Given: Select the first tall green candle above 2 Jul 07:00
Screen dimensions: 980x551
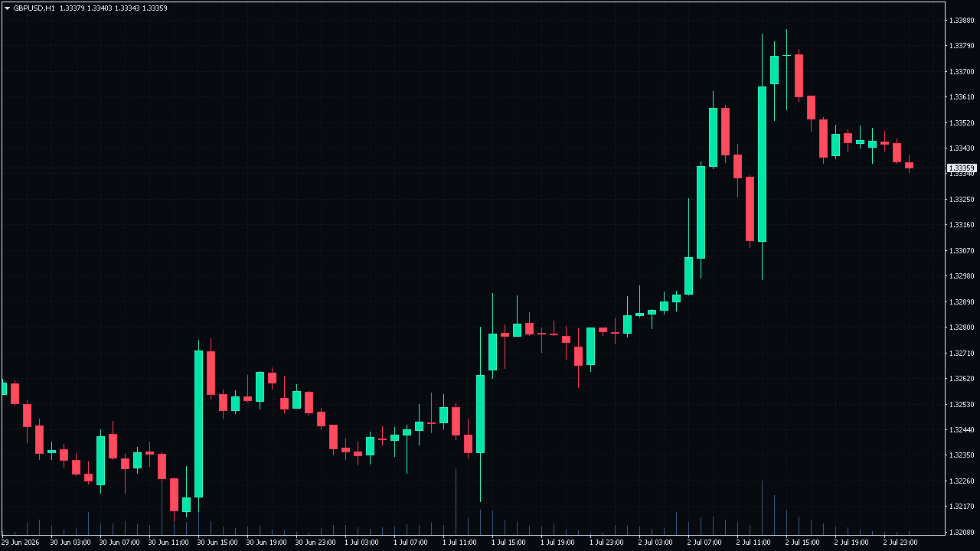Looking at the screenshot, I should point(701,212).
